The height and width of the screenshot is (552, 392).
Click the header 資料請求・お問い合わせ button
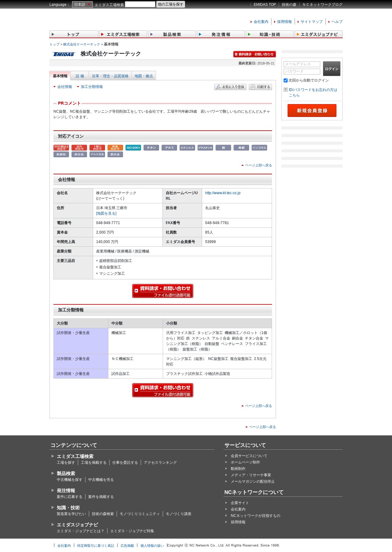[255, 54]
